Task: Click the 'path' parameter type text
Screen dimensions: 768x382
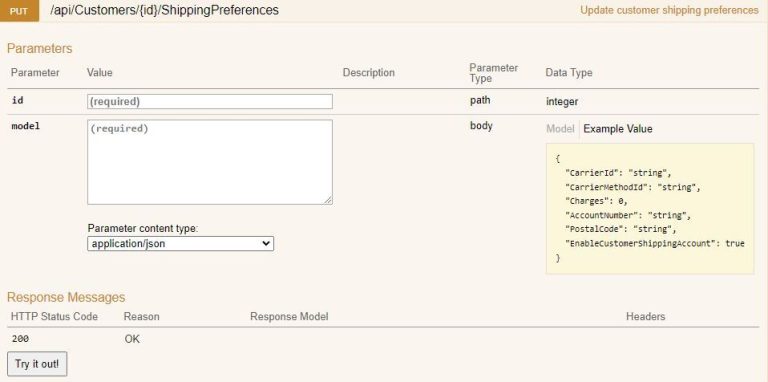Action: coord(480,100)
